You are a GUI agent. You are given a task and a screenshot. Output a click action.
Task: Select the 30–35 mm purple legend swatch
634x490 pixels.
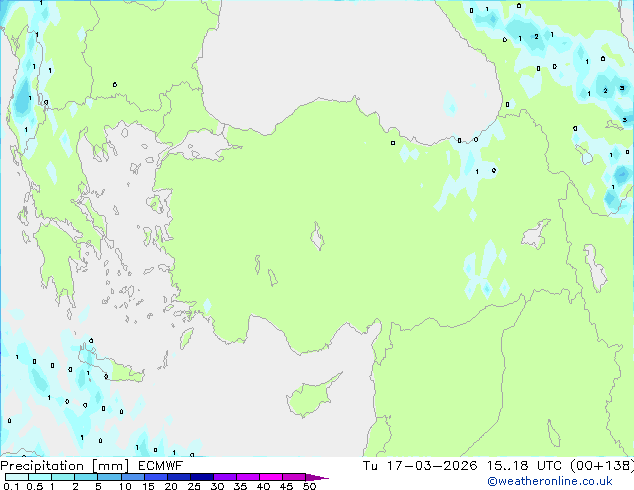tap(225, 477)
